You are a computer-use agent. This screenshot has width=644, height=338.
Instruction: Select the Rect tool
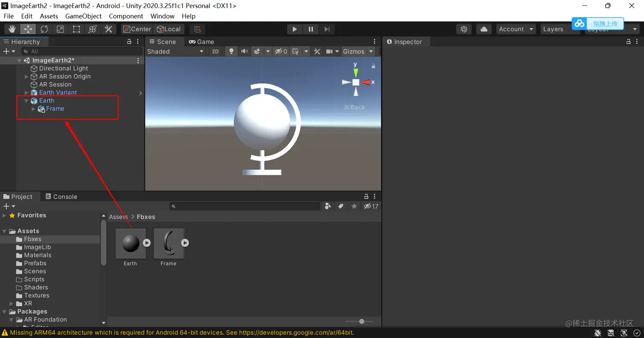click(x=76, y=29)
